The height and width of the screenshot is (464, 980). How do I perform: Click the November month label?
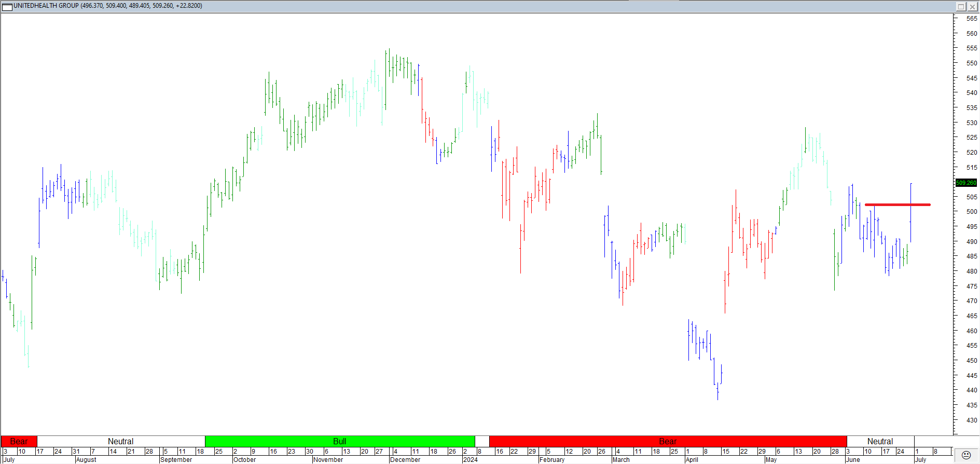pos(328,460)
